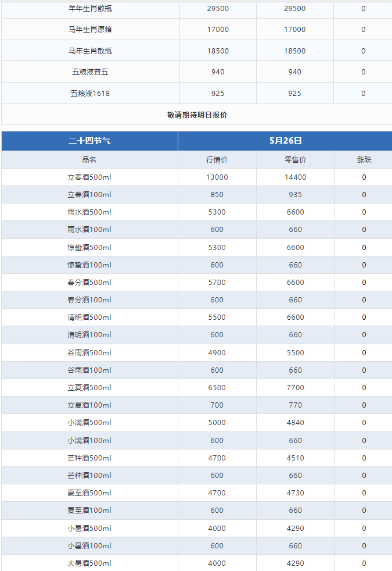Click 7700 retail price of 立夏酒500ml
This screenshot has width=392, height=571.
[x=295, y=387]
